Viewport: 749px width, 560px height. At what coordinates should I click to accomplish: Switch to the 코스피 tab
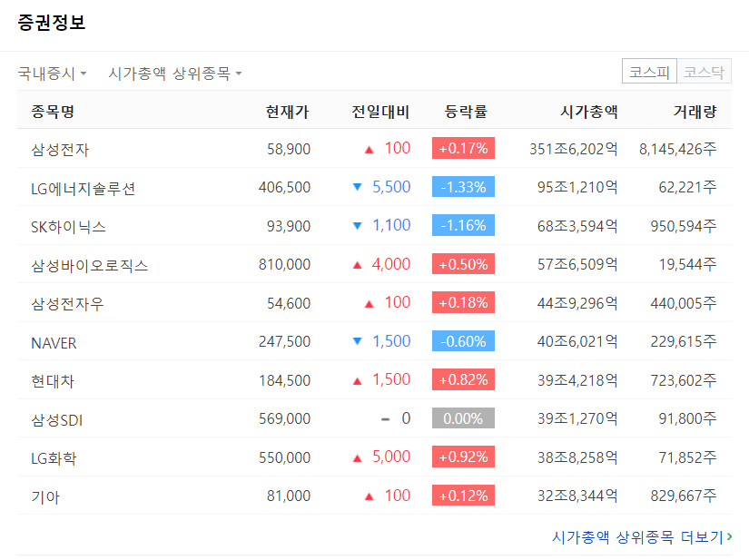click(x=649, y=72)
